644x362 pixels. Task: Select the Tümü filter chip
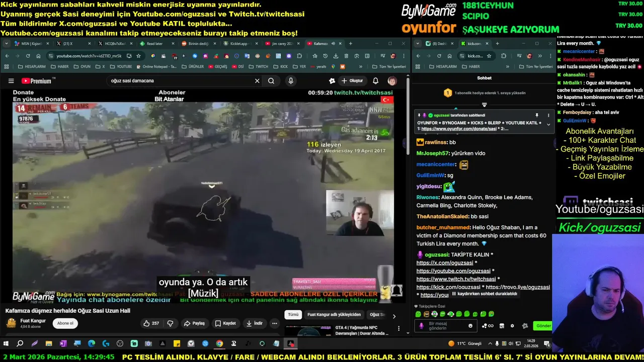click(x=293, y=315)
